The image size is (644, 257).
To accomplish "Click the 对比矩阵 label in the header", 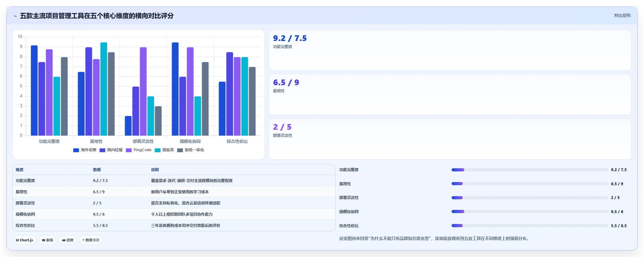I will 622,15.
